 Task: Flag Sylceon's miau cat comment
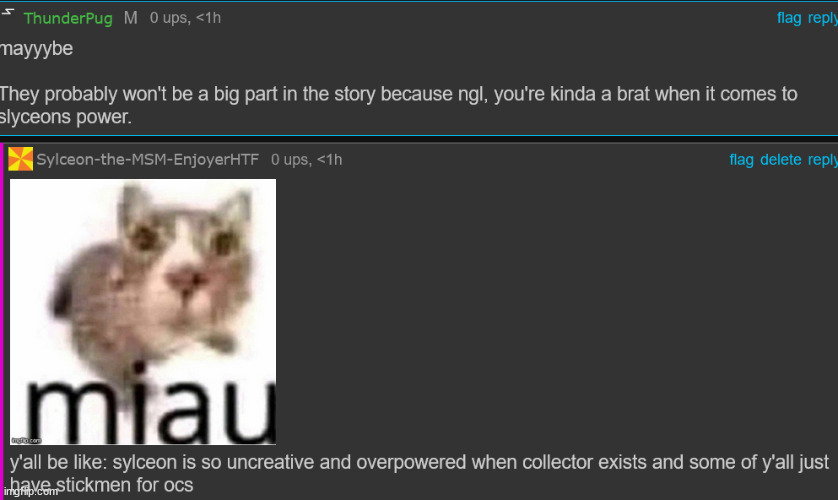tap(741, 160)
